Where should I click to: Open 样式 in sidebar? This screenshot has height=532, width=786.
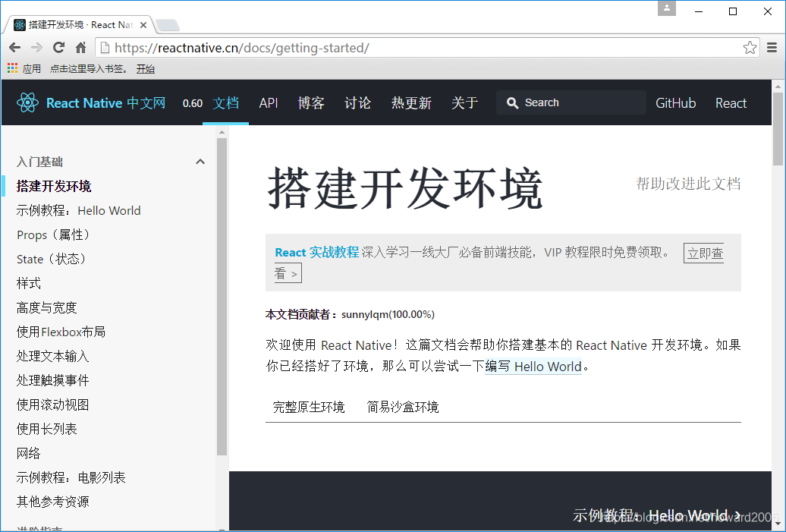[x=29, y=283]
